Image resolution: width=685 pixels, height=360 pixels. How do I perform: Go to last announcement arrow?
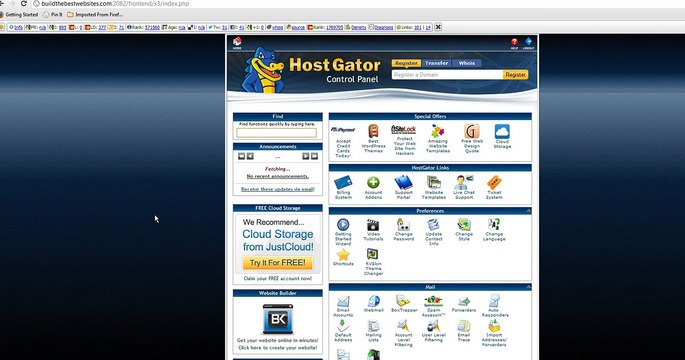314,156
